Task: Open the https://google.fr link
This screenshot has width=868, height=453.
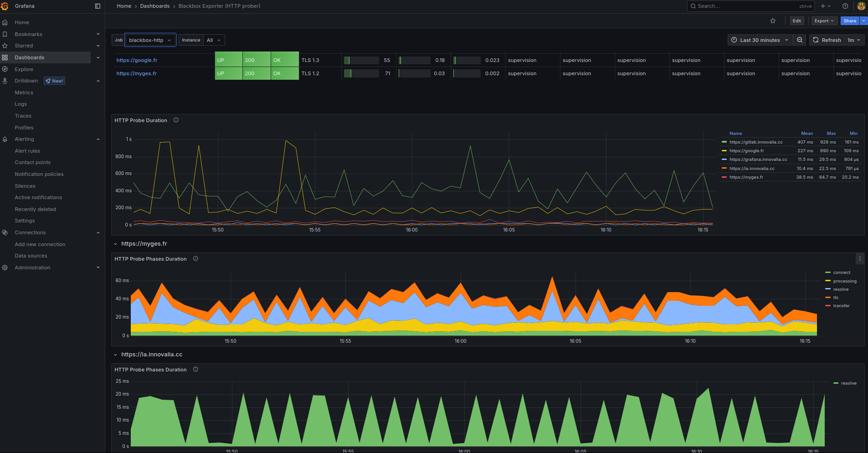Action: pos(137,60)
